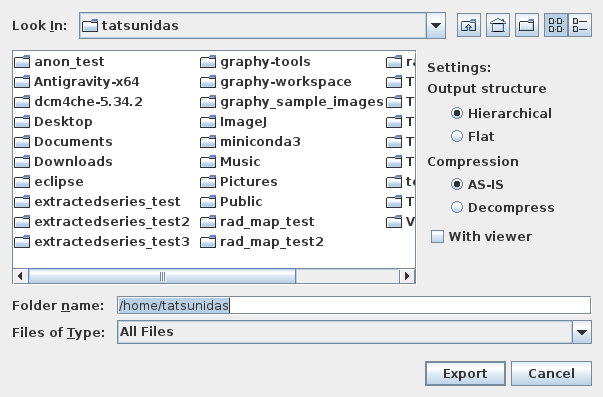Image resolution: width=603 pixels, height=397 pixels.
Task: Select Flat output structure
Action: [472, 136]
